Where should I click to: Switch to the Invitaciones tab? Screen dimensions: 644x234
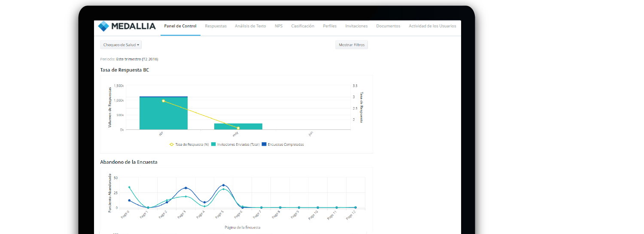click(x=356, y=26)
